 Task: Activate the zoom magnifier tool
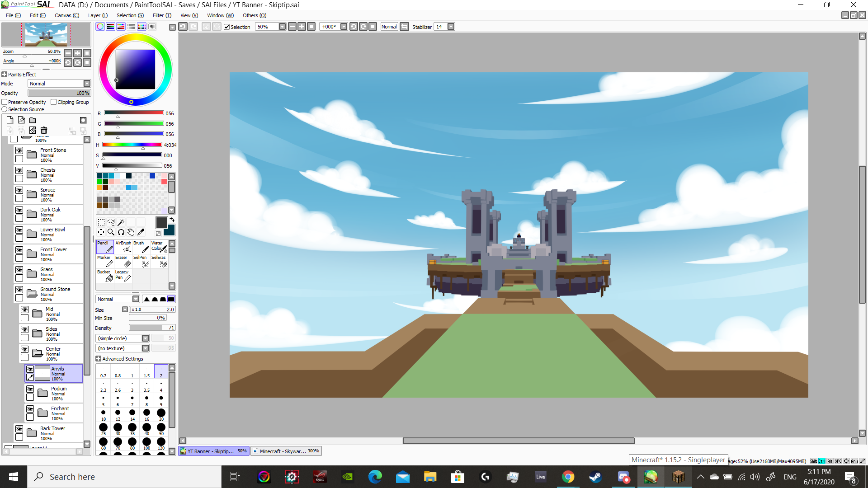click(111, 232)
